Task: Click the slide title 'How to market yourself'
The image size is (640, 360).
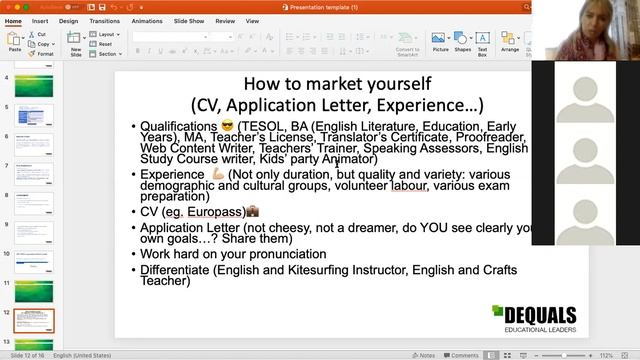Action: click(x=337, y=84)
